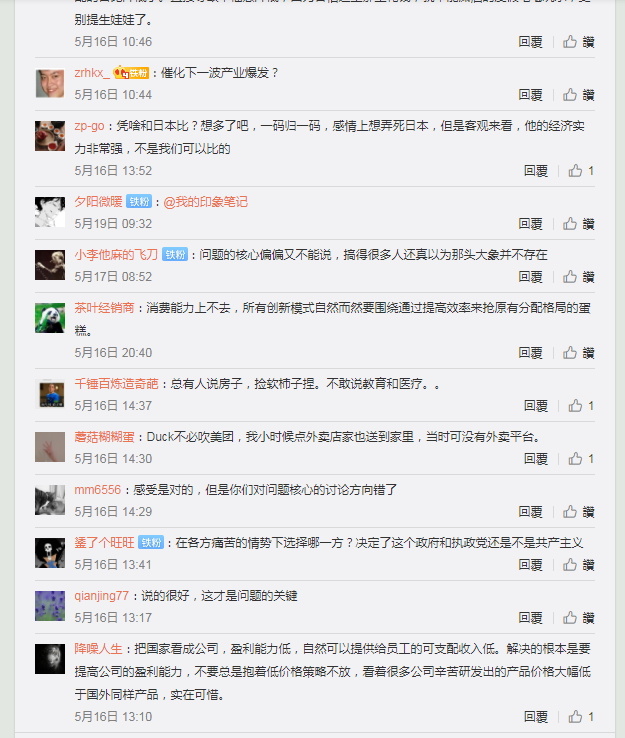Reply to zp-go's comment about Japan
The width and height of the screenshot is (625, 738).
(x=536, y=170)
